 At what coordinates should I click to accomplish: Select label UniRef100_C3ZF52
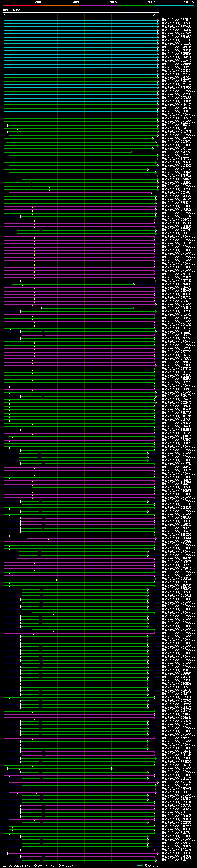[176, 822]
